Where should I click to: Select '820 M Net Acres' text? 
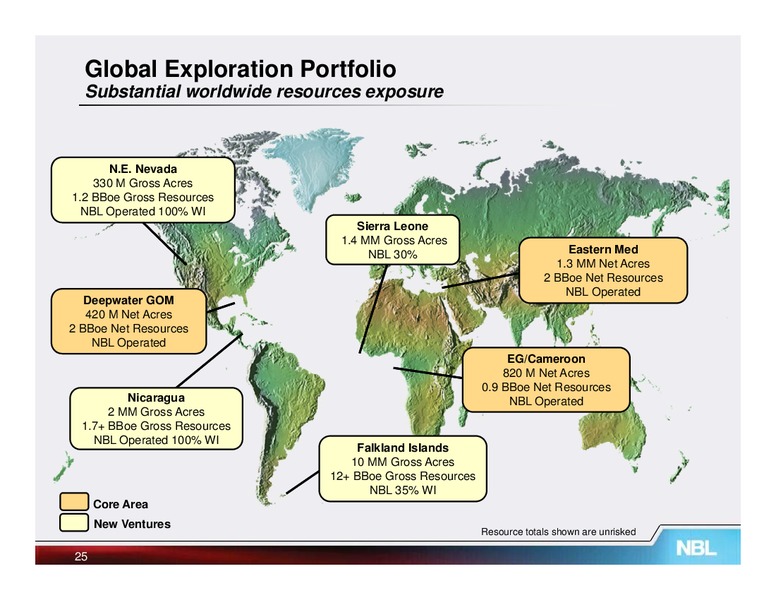coord(546,373)
